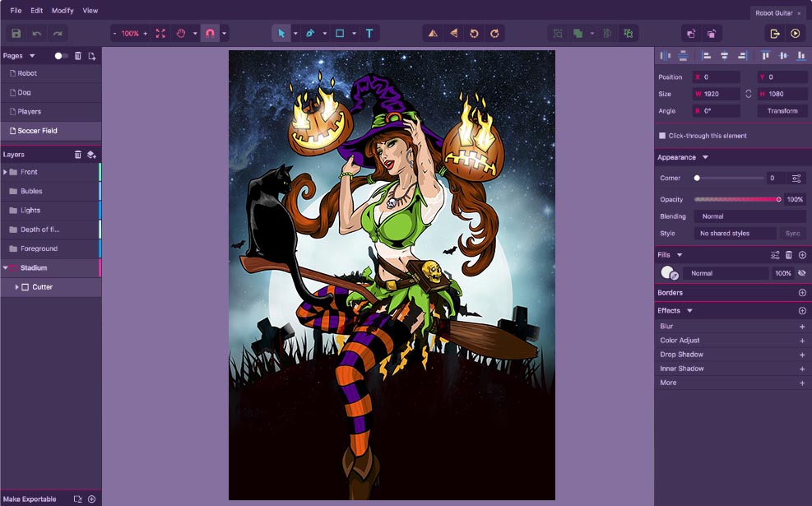Delete the fill with trash icon

click(x=789, y=255)
